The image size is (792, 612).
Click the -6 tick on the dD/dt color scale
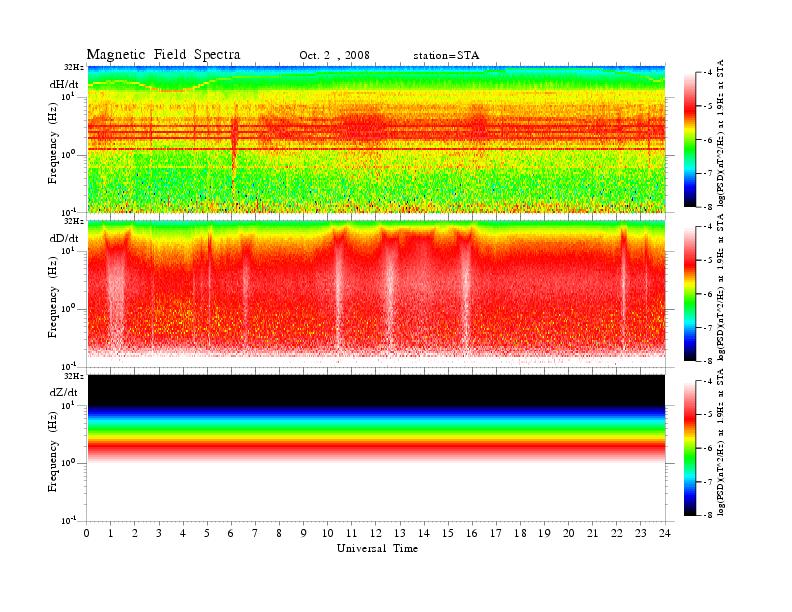[709, 294]
